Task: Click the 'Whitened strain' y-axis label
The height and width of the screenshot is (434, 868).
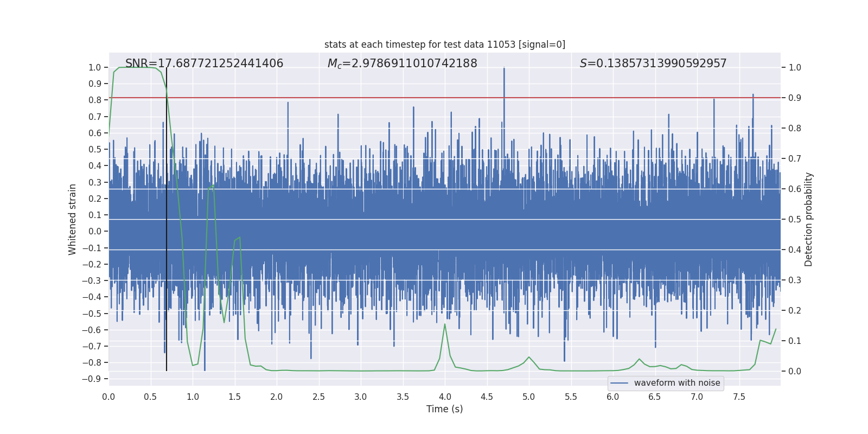Action: point(72,219)
